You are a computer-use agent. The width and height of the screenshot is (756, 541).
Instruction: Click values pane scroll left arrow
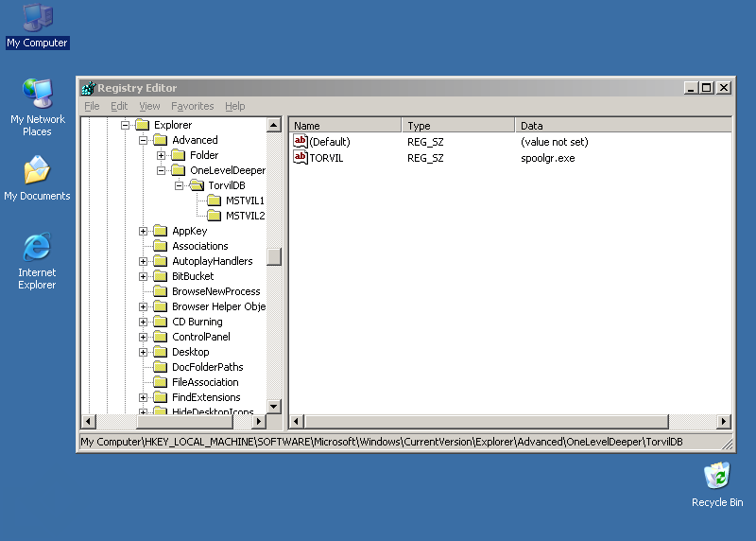297,421
